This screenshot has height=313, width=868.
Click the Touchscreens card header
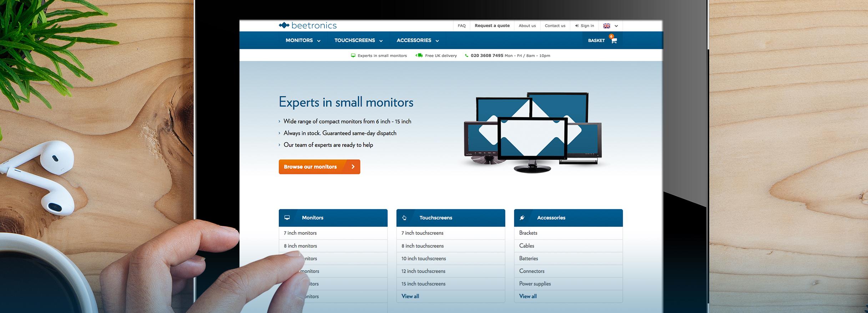tap(451, 218)
